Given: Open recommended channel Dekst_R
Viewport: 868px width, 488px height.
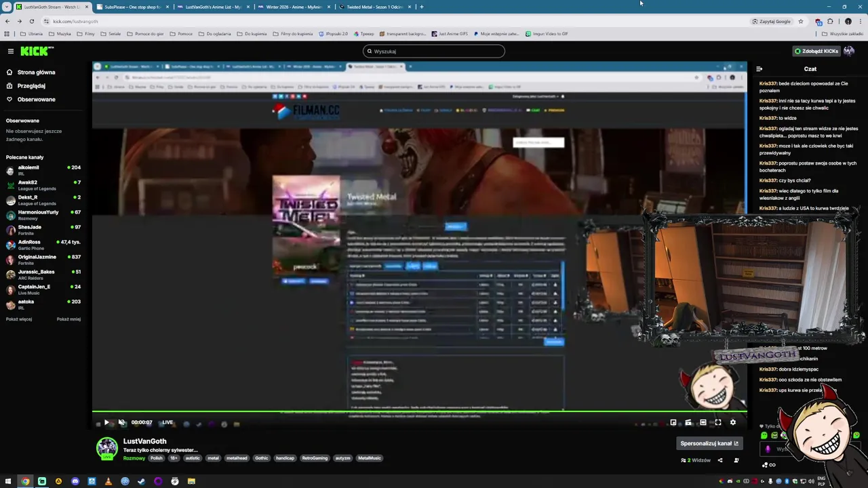Looking at the screenshot, I should (43, 199).
